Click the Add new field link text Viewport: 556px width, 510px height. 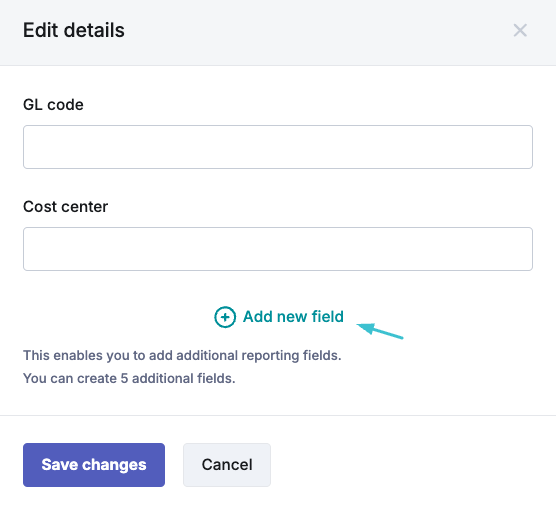click(x=293, y=316)
